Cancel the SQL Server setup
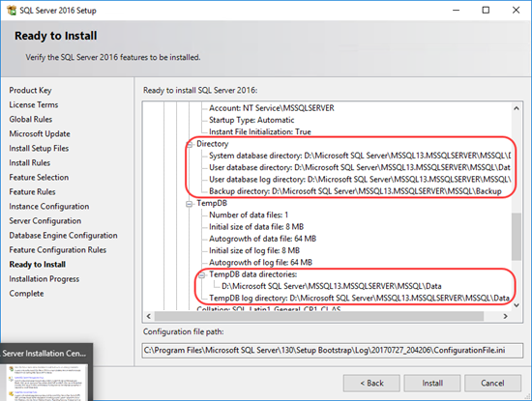This screenshot has width=532, height=401. point(492,383)
